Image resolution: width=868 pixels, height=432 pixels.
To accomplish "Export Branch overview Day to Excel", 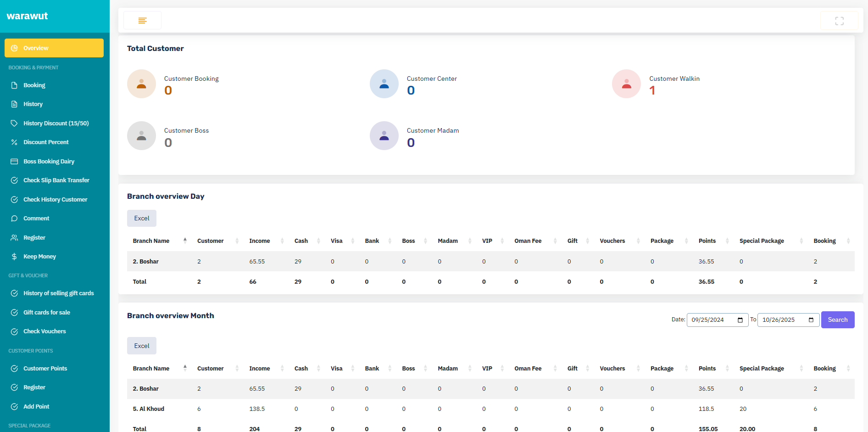I will point(141,219).
